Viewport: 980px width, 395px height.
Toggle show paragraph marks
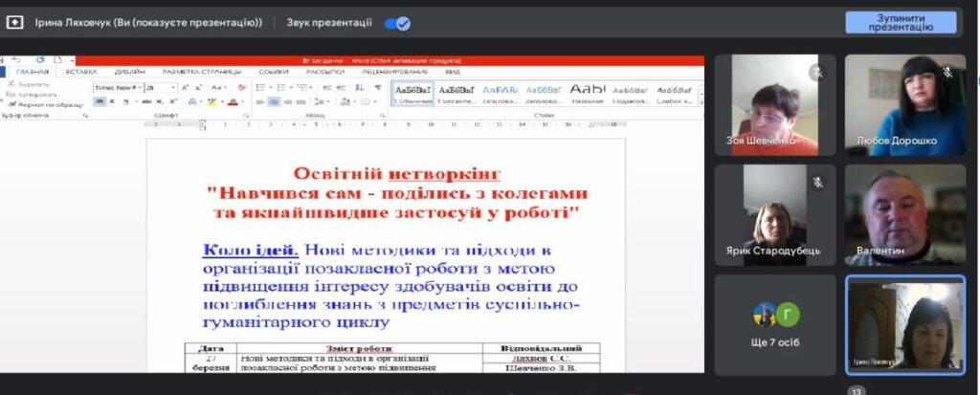[378, 87]
